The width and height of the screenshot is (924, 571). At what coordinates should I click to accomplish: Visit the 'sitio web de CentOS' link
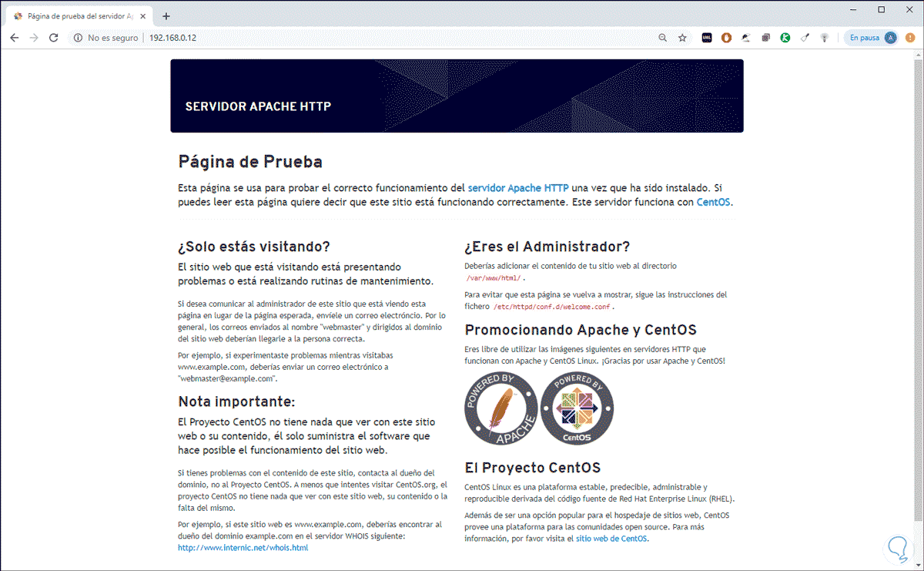612,539
